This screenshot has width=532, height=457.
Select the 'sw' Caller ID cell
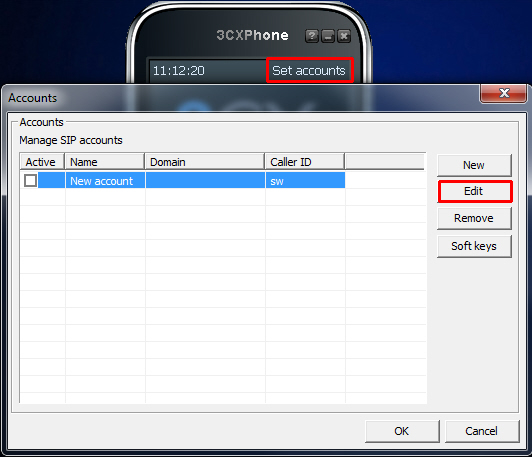[305, 180]
